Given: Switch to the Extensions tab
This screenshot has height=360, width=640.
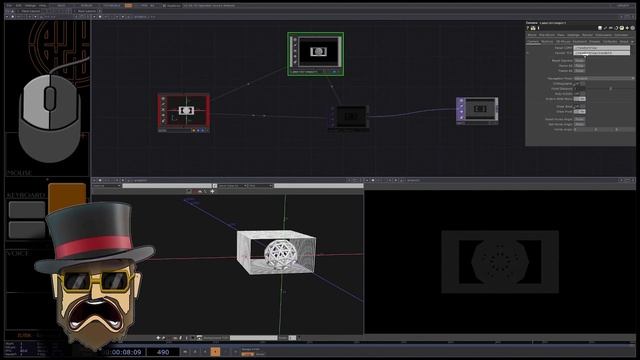Looking at the screenshot, I should point(603,35).
